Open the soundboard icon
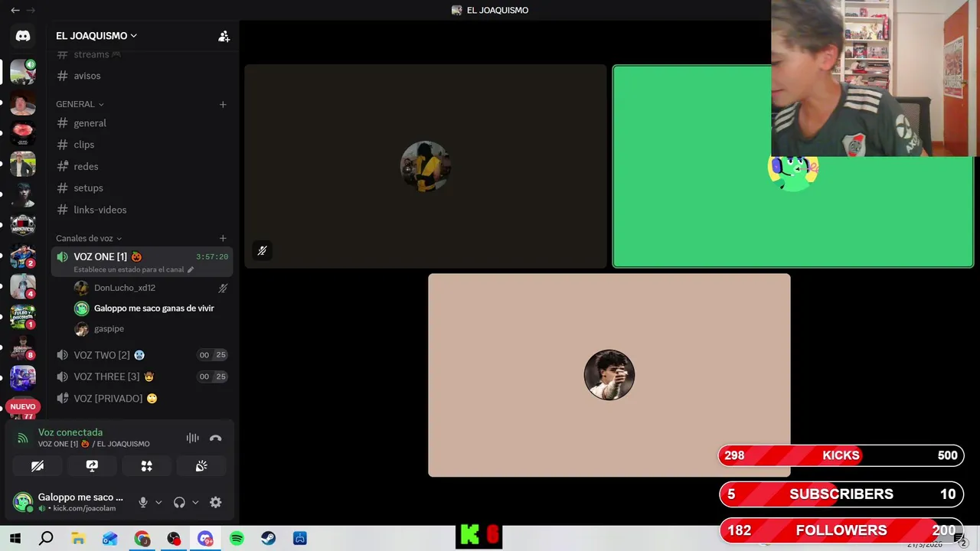The width and height of the screenshot is (980, 551). tap(201, 465)
